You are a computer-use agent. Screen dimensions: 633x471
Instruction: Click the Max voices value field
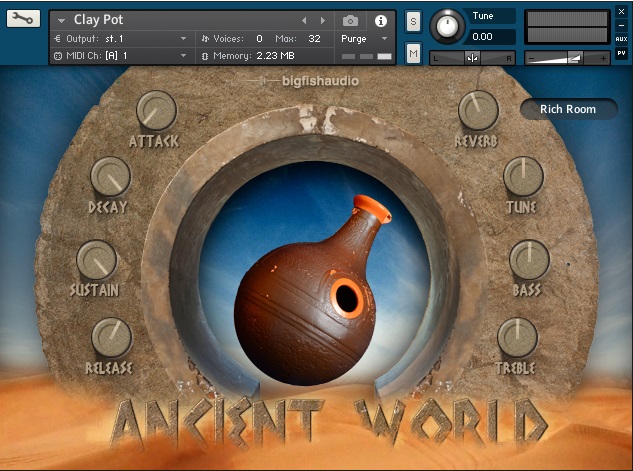(x=314, y=39)
